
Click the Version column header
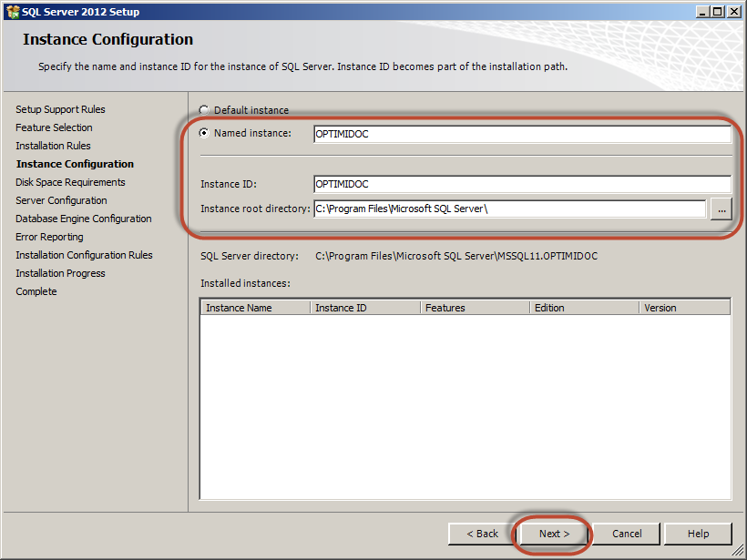click(x=683, y=308)
